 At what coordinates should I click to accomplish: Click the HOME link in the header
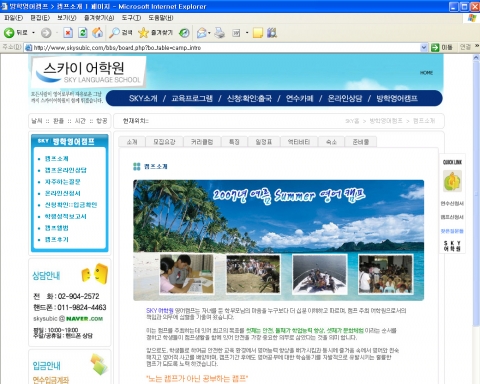click(x=426, y=73)
